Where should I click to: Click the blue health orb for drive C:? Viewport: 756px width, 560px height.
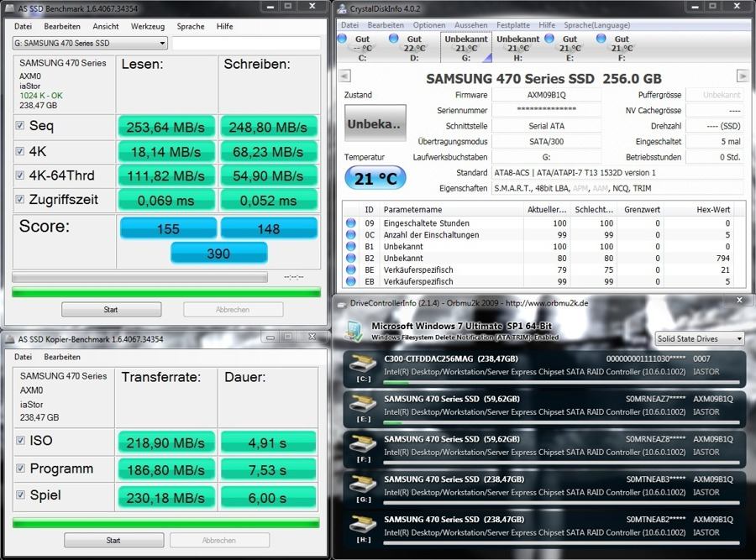pos(343,38)
